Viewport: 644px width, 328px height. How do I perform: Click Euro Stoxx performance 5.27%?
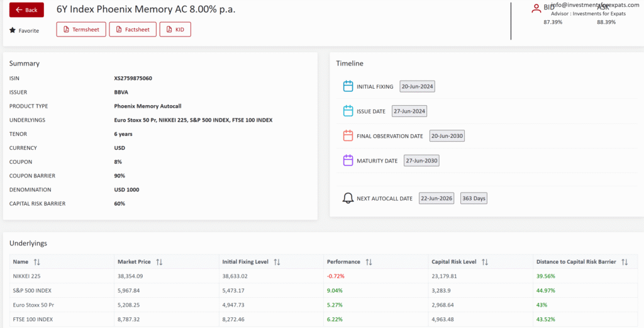point(335,305)
